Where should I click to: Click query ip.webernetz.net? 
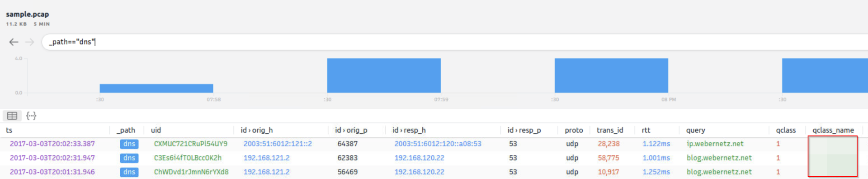[715, 144]
